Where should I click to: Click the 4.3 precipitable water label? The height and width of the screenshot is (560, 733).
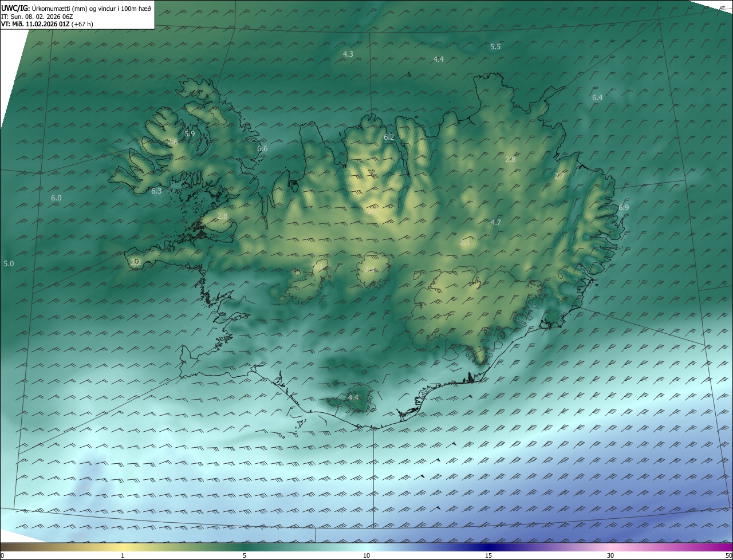click(348, 54)
